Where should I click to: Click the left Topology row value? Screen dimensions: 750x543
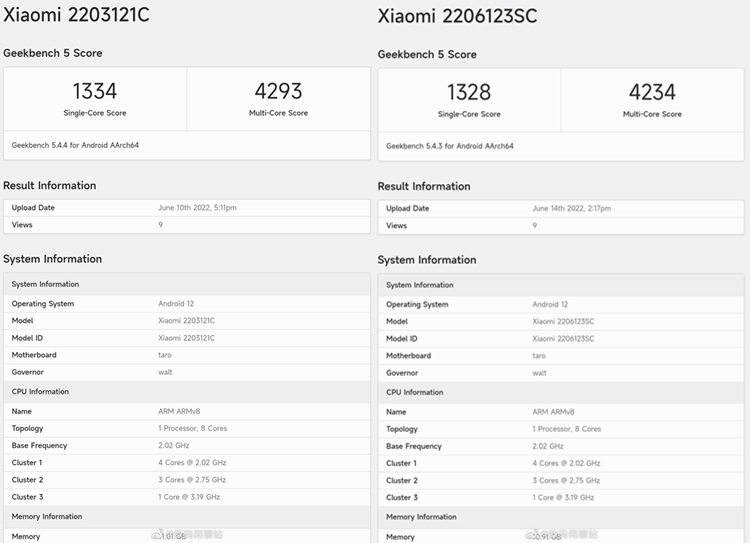click(193, 428)
